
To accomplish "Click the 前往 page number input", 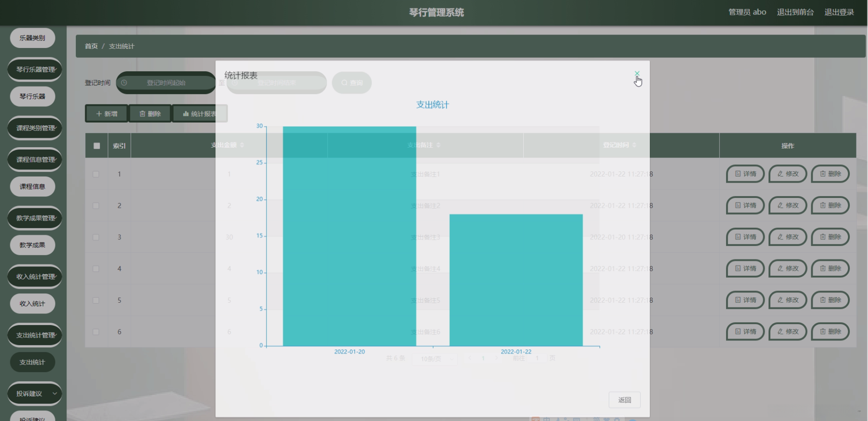I will click(537, 358).
